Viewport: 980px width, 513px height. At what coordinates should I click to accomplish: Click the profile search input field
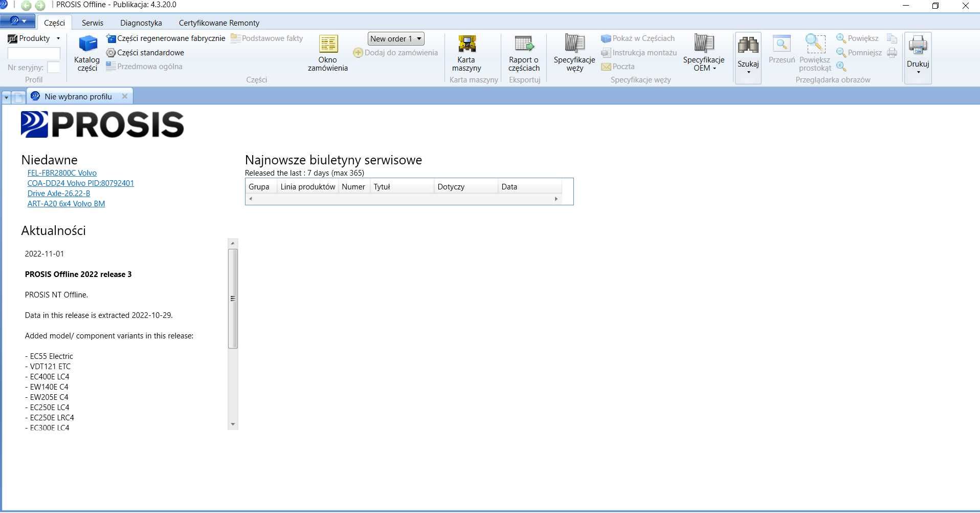(34, 53)
